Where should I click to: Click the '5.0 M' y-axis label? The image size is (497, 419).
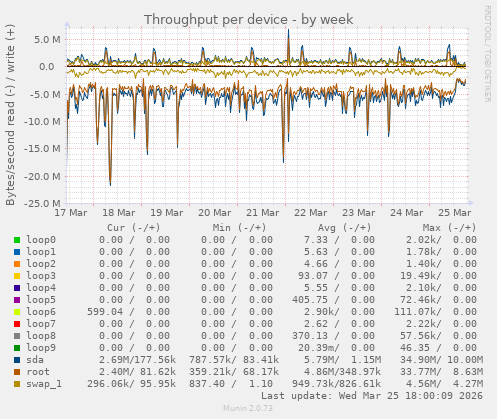(47, 40)
